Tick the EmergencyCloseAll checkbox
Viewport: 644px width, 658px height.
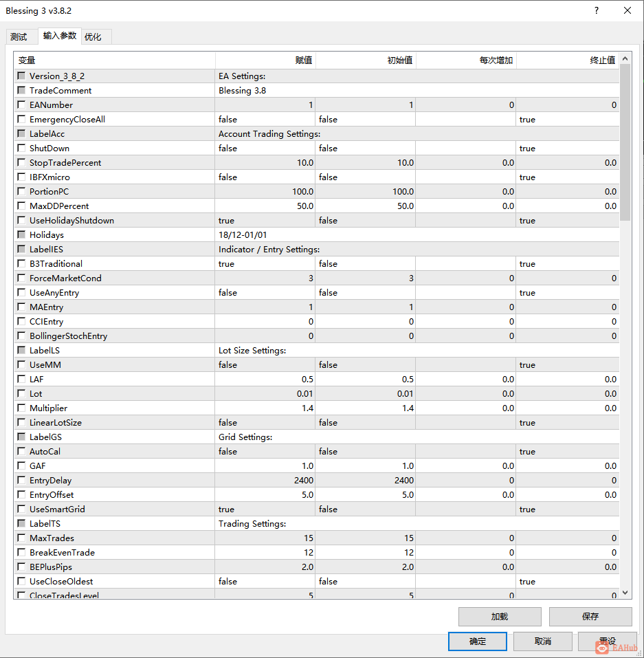point(21,119)
